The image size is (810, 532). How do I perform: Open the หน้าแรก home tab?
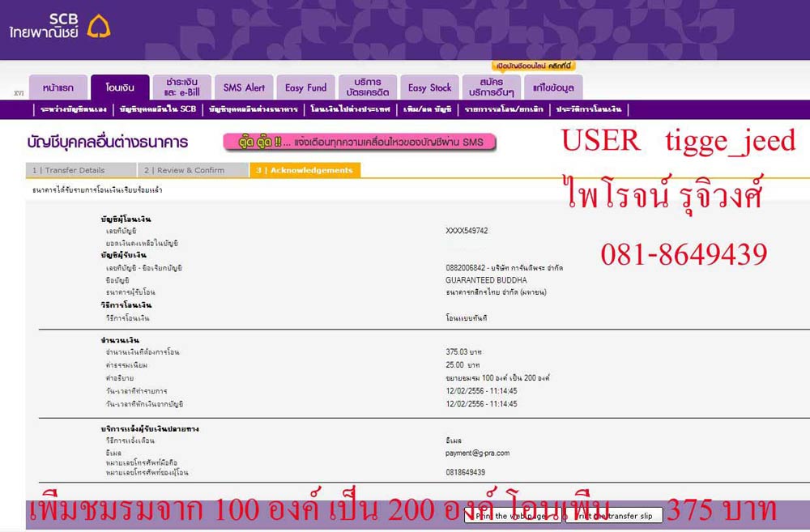58,87
